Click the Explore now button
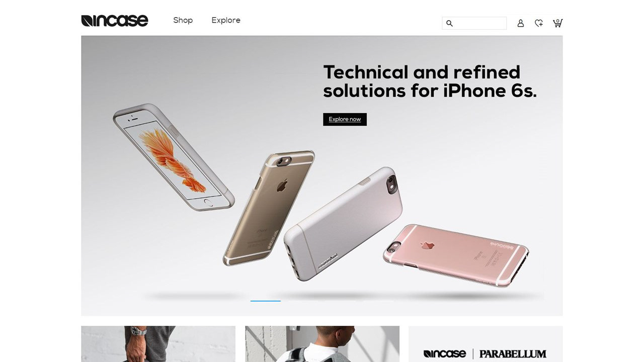Screen dimensions: 644x362 tap(345, 119)
